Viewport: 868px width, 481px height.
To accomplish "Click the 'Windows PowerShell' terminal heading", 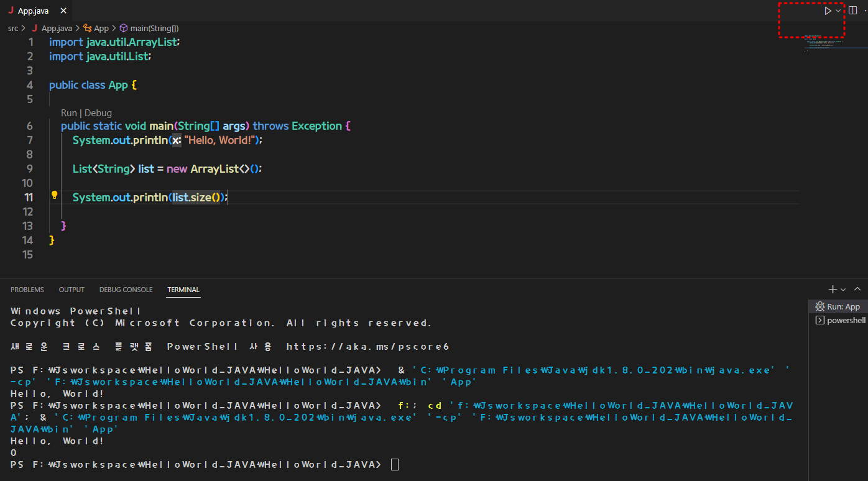I will (x=76, y=311).
